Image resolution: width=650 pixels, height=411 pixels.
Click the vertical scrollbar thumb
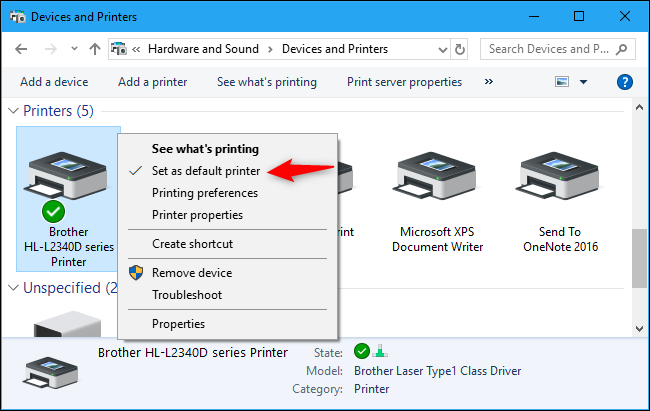click(x=639, y=256)
